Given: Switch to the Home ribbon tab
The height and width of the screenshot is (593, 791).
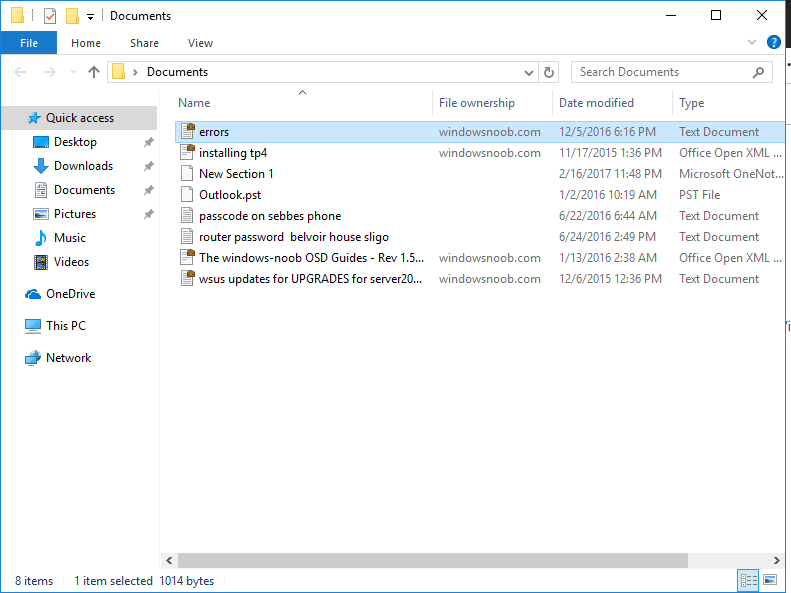Looking at the screenshot, I should click(86, 43).
